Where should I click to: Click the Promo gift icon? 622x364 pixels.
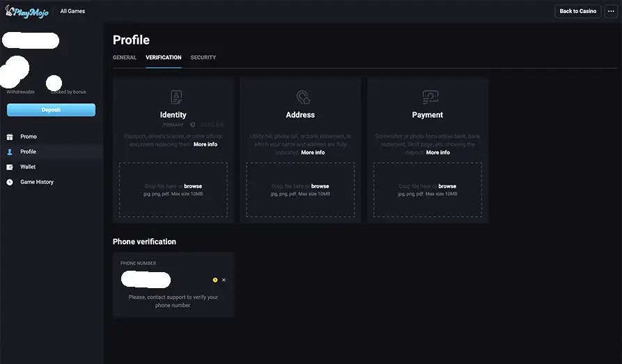coord(10,136)
